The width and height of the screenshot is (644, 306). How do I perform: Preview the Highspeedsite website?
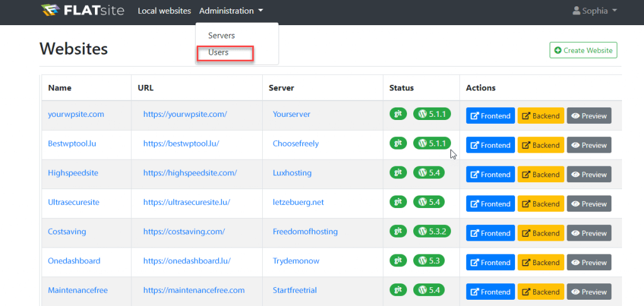pos(589,174)
